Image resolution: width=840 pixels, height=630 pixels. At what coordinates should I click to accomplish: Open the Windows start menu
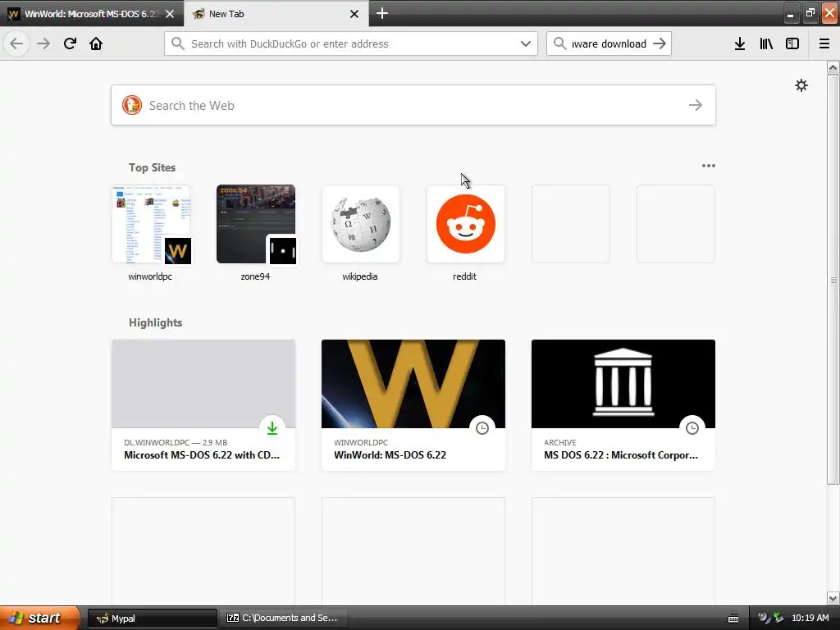point(39,618)
